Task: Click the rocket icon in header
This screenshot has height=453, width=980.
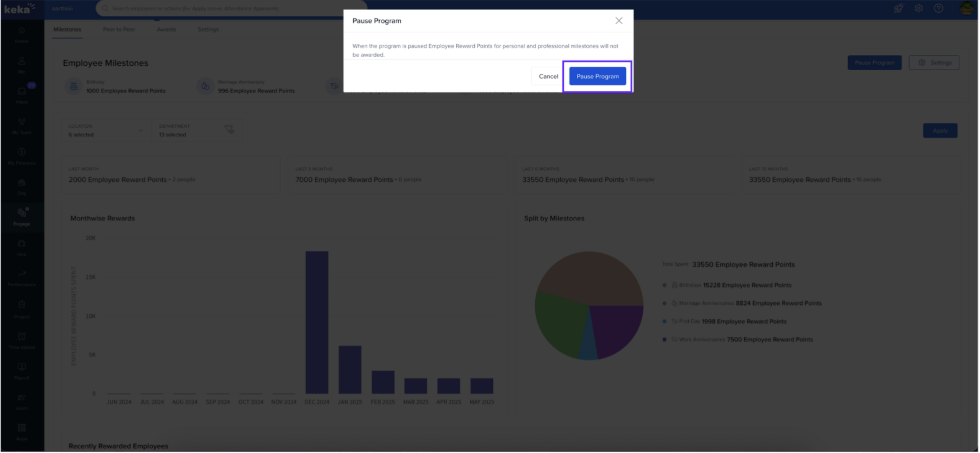Action: click(x=898, y=9)
